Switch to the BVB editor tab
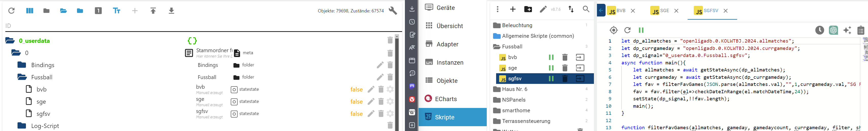Viewport: 868px width, 131px height. [x=617, y=11]
